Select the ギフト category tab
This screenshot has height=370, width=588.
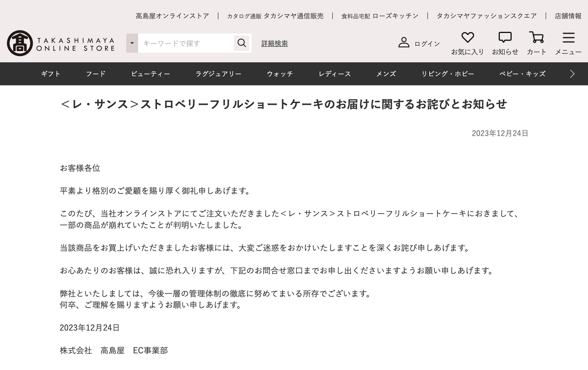point(51,74)
